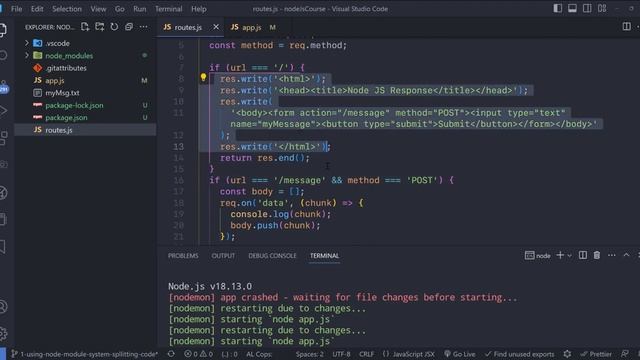Change file encoding UTF-8
The height and width of the screenshot is (360, 640).
pyautogui.click(x=341, y=354)
